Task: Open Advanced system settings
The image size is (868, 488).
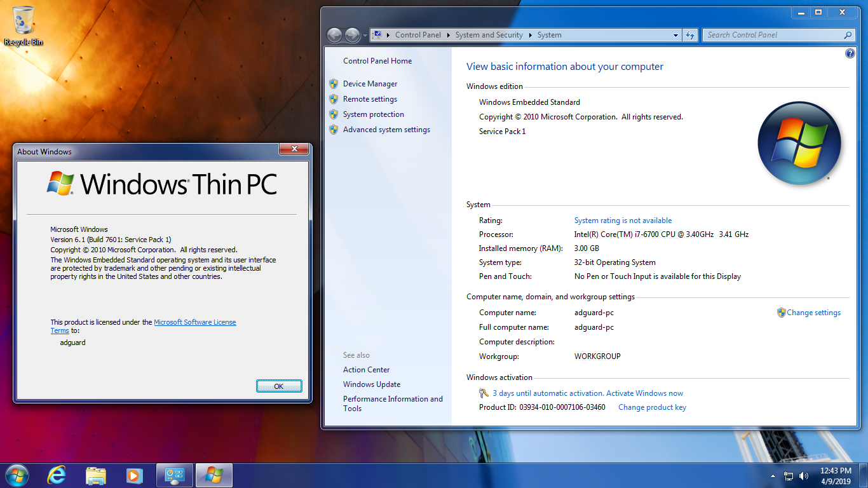Action: pos(386,130)
